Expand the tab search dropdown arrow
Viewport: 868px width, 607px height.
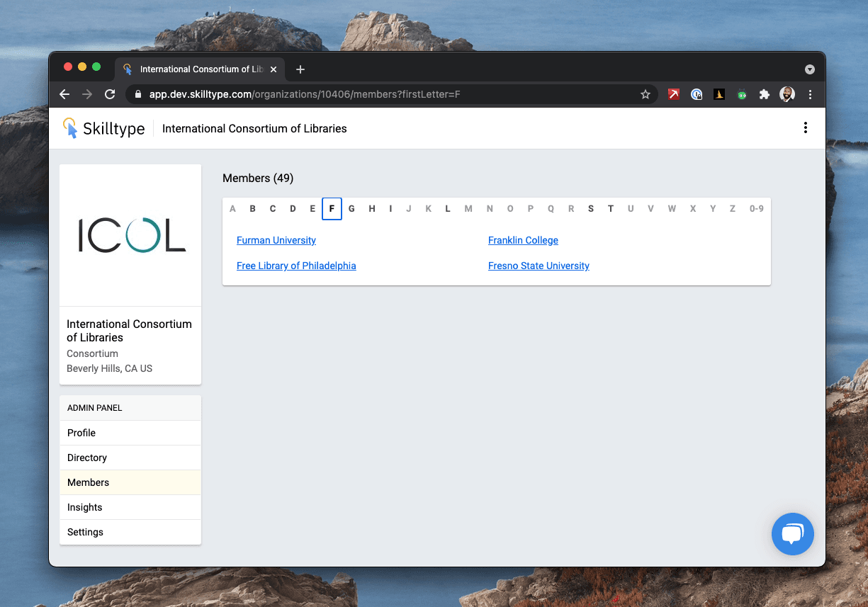[x=810, y=69]
